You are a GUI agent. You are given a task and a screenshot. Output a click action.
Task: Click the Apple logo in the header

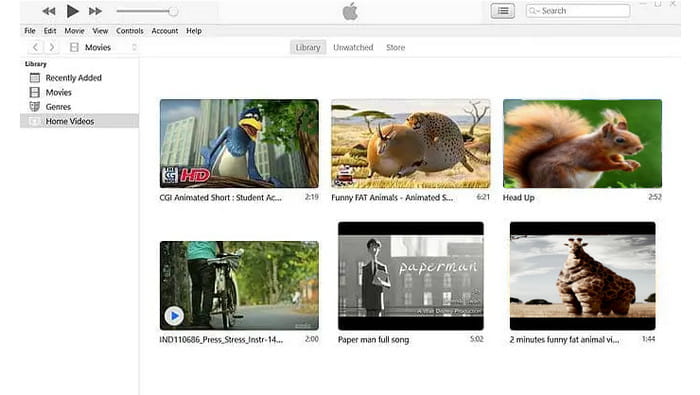coord(350,11)
